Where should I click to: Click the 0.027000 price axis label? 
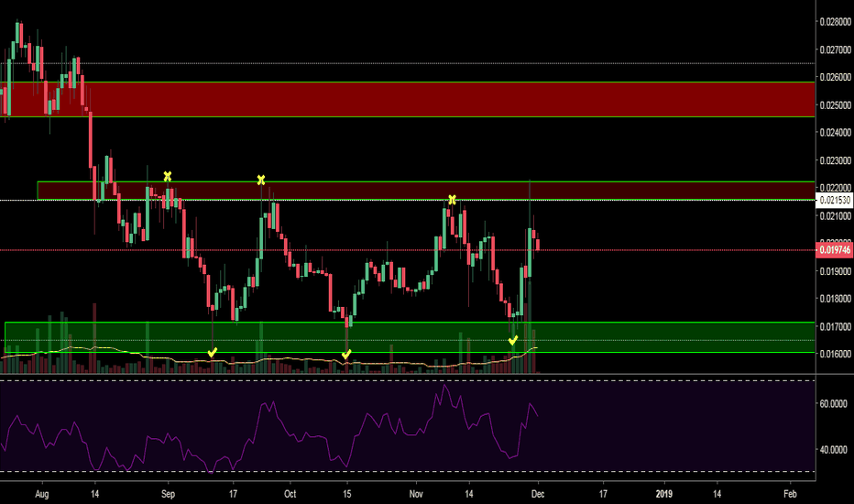point(835,49)
